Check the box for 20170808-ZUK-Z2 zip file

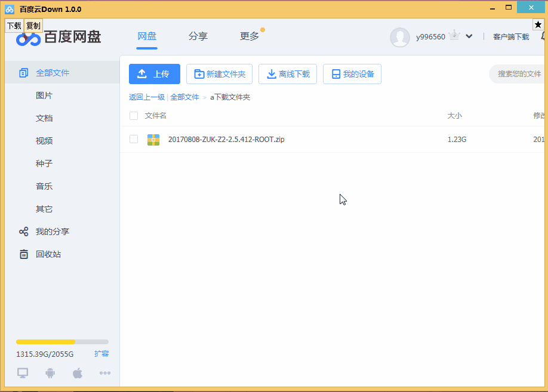pyautogui.click(x=134, y=139)
